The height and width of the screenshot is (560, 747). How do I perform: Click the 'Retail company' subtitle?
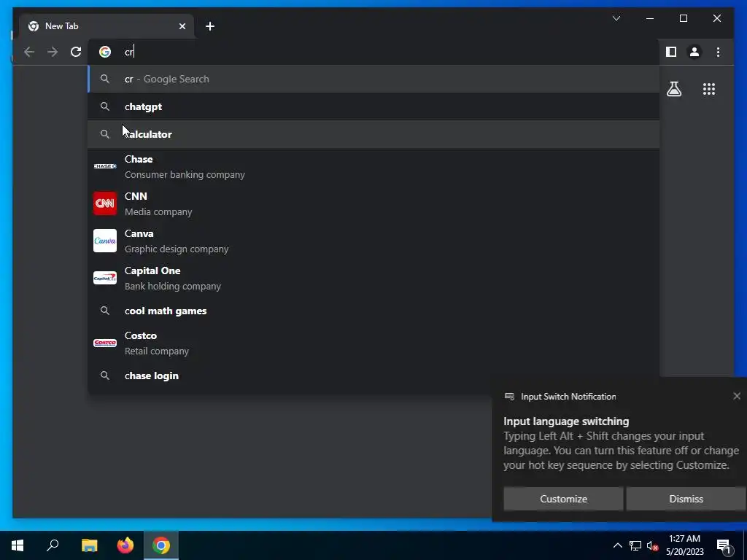pyautogui.click(x=157, y=351)
